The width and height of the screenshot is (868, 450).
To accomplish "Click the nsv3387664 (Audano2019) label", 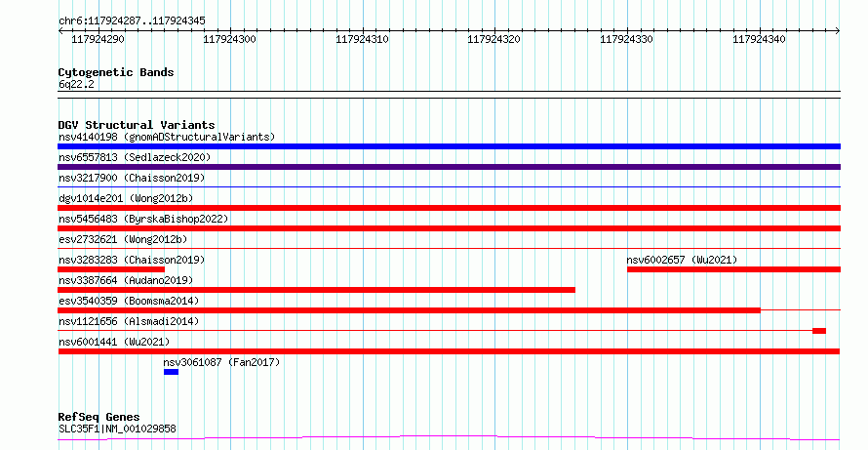I will pos(126,280).
